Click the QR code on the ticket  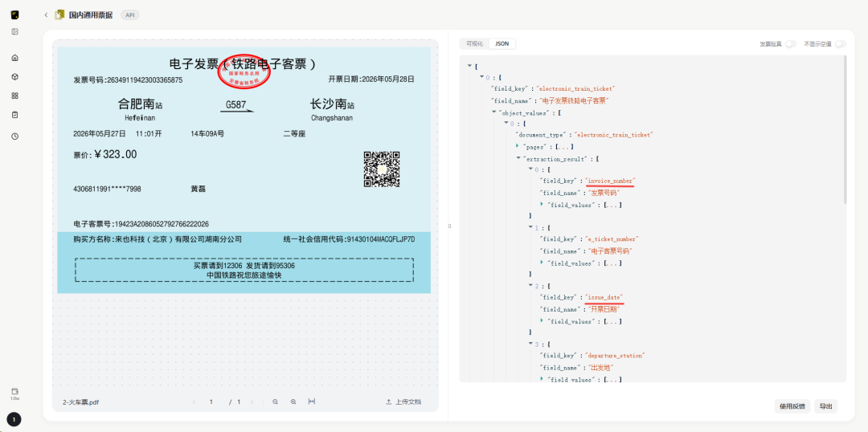(x=382, y=169)
